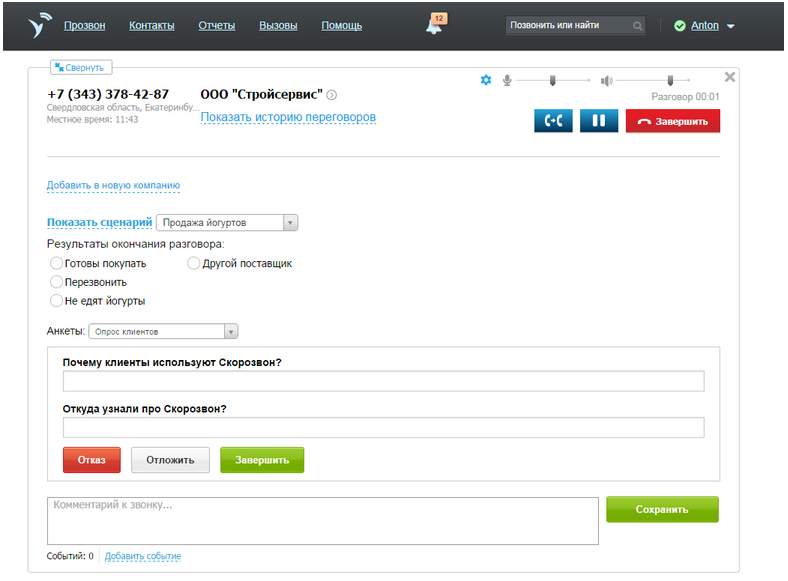This screenshot has width=788, height=581.
Task: Click the search magnifier icon
Action: [x=637, y=26]
